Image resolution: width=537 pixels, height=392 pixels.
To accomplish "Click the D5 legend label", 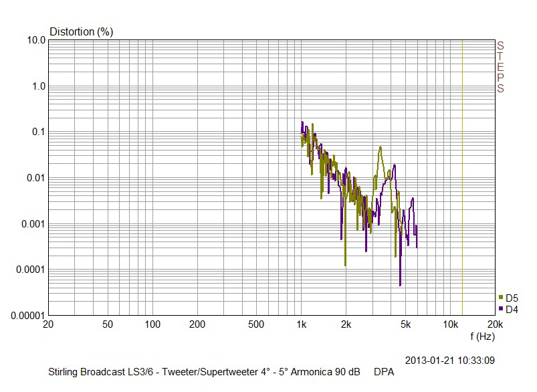I will (512, 298).
